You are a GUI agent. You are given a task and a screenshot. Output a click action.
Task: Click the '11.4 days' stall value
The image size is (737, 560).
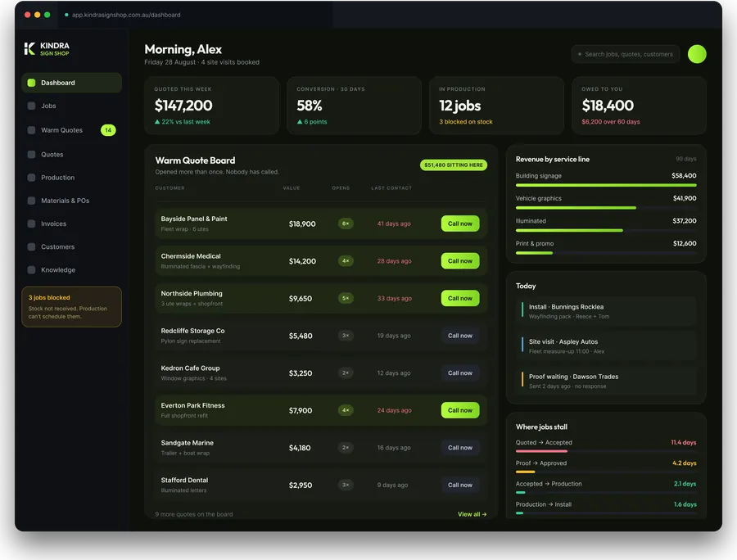pyautogui.click(x=684, y=443)
